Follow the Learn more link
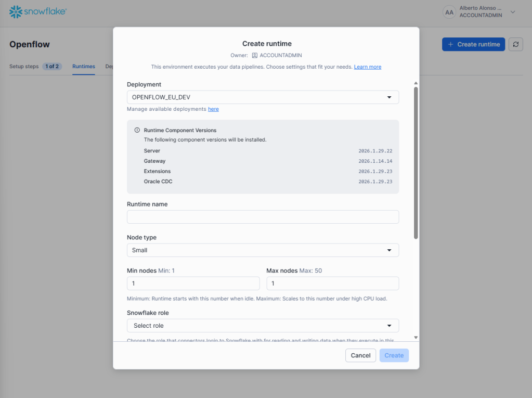The height and width of the screenshot is (398, 532). [x=368, y=67]
